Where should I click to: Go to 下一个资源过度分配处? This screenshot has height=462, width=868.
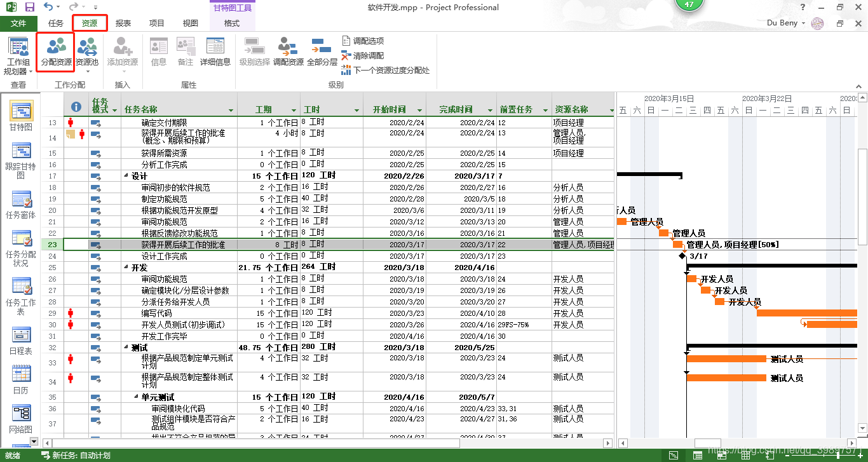386,70
